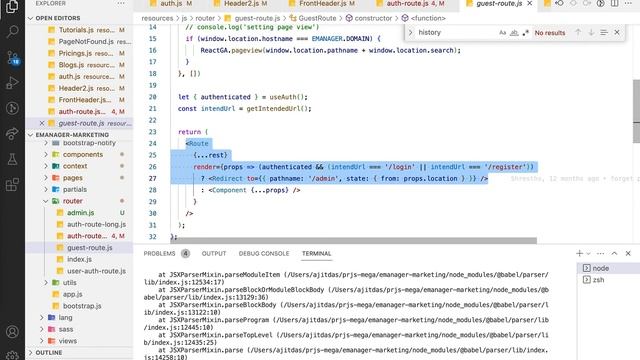Maximize the terminal panel with caret icon
This screenshot has width=640, height=360.
click(614, 253)
